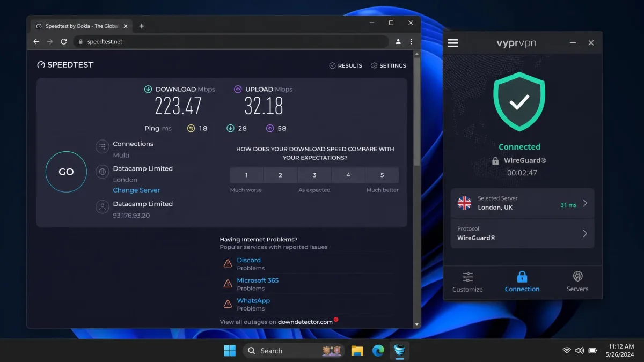Click the browser forward arrow

tap(50, 41)
